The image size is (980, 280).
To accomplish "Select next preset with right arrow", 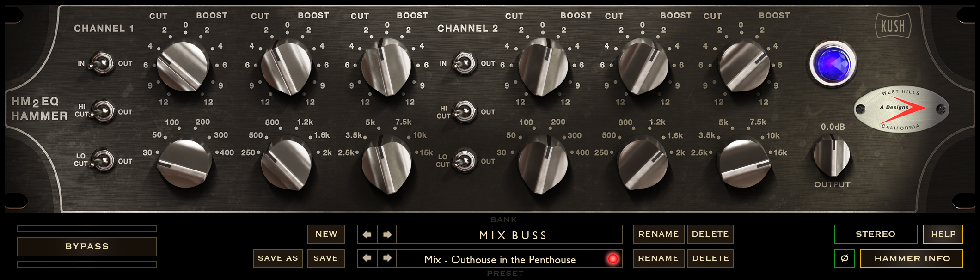I will tap(387, 258).
